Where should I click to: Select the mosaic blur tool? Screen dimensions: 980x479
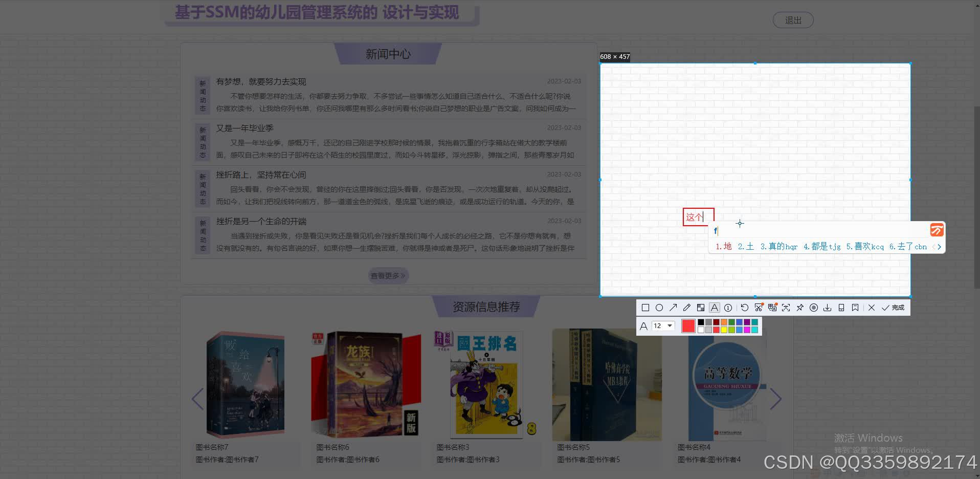(x=701, y=308)
